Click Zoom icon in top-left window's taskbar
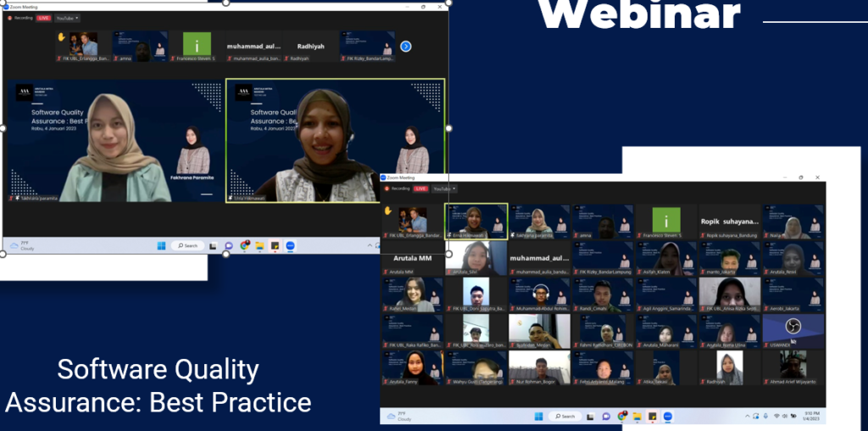This screenshot has height=431, width=868. pyautogui.click(x=290, y=246)
